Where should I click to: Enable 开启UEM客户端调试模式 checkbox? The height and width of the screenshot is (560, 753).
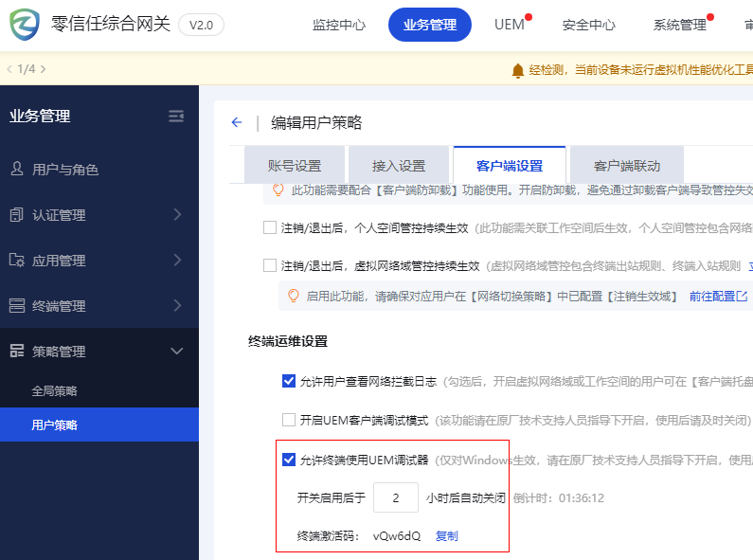pyautogui.click(x=289, y=420)
